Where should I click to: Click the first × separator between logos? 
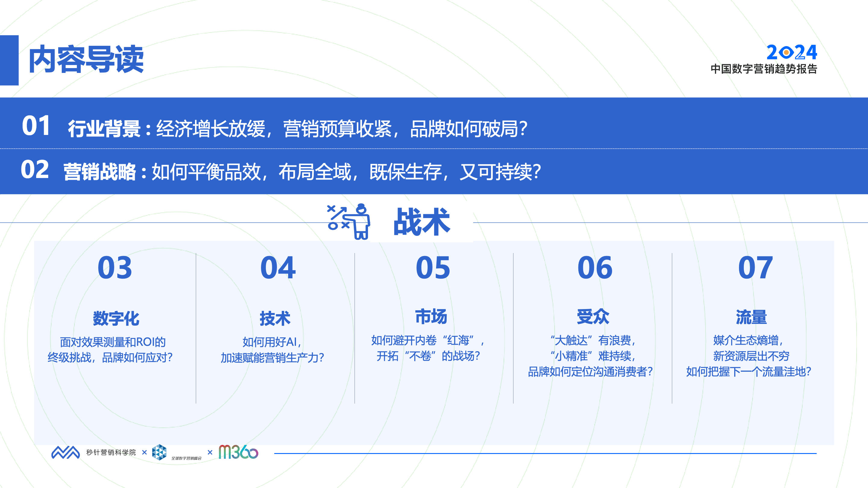pos(145,452)
